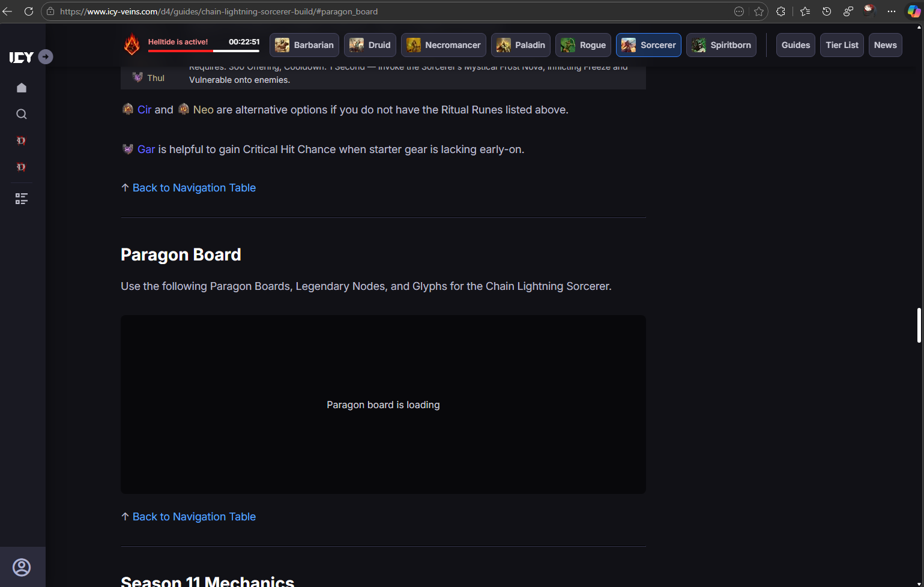Open search from the left sidebar

(22, 114)
